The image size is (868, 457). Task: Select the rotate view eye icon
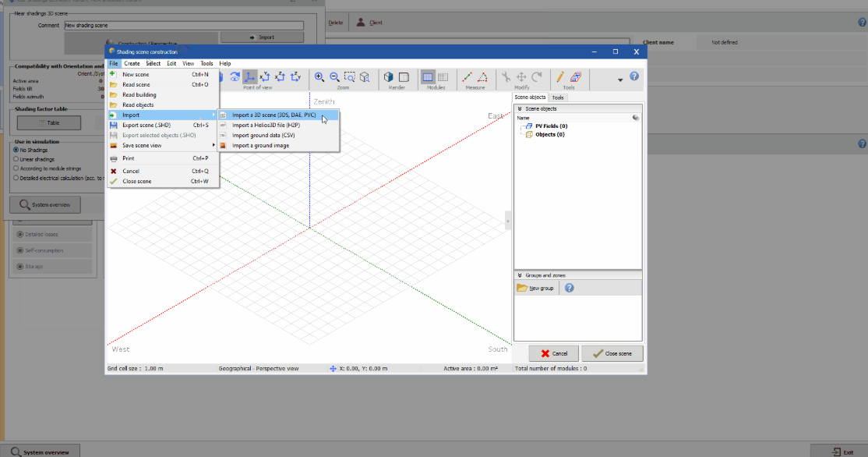click(x=235, y=77)
